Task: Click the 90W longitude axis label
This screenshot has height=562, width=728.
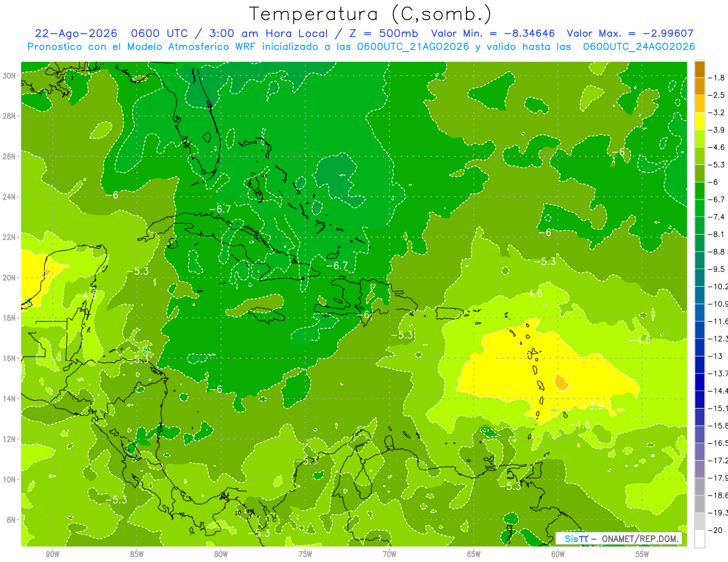Action: point(53,554)
